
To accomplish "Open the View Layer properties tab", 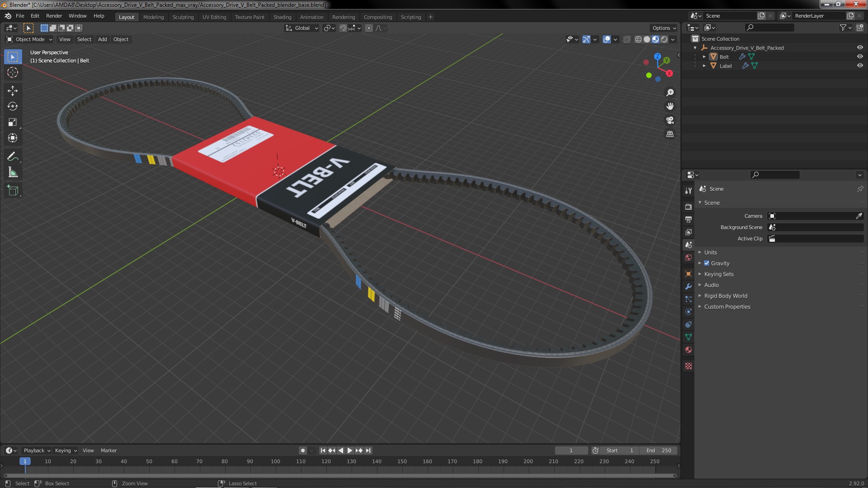I will click(x=688, y=232).
